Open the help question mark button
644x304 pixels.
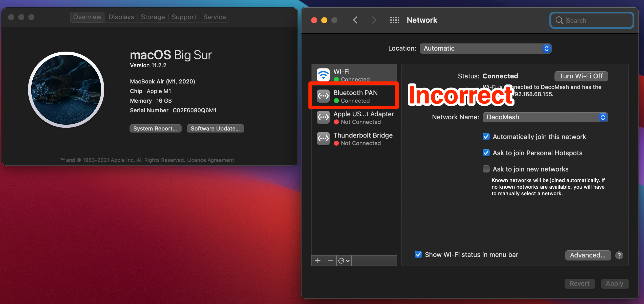pyautogui.click(x=619, y=255)
